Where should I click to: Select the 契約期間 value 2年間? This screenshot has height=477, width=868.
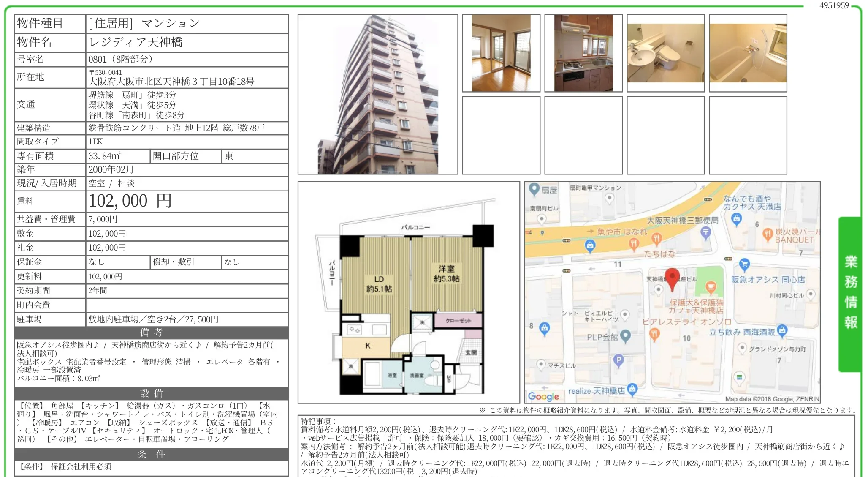pos(98,291)
